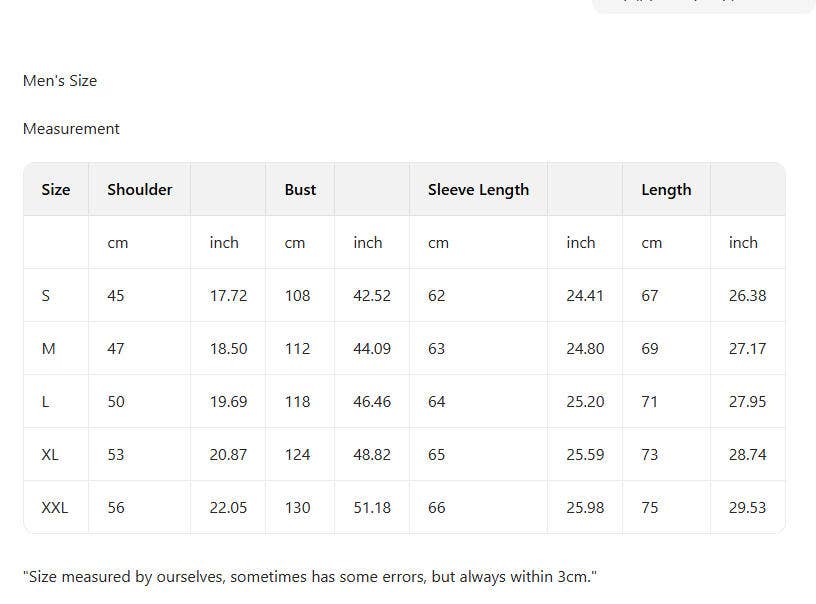Select the 51.18 inch bust value
Viewport: 816px width, 604px height.
point(372,507)
